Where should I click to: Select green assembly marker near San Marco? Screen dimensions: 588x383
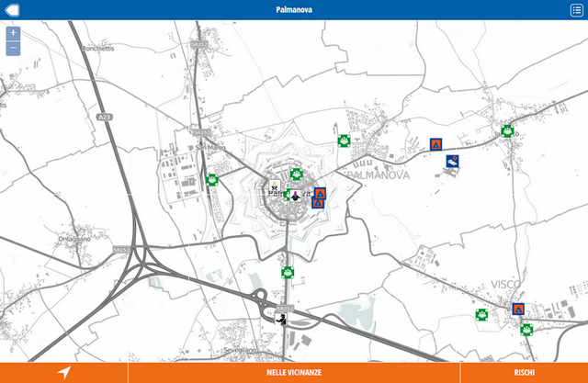point(211,180)
